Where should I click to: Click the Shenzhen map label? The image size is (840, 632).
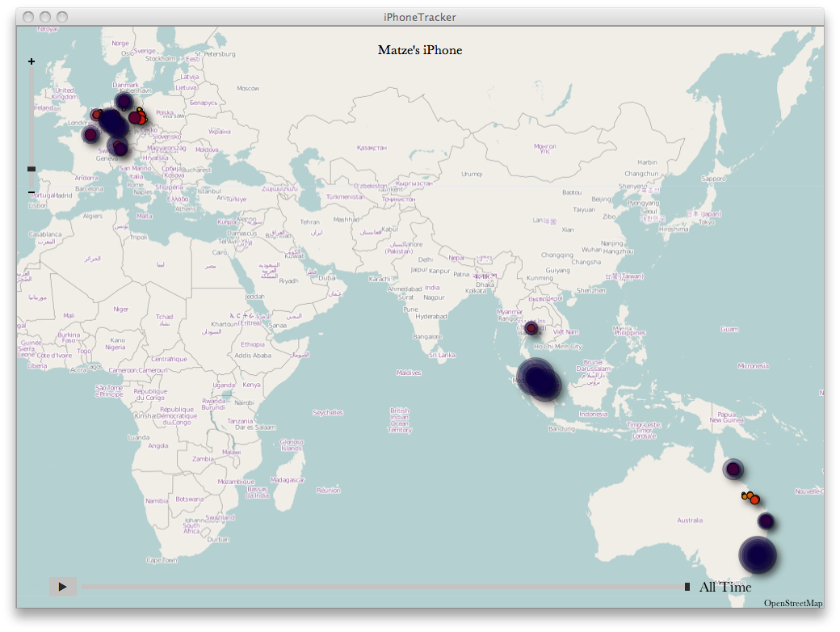tap(591, 290)
